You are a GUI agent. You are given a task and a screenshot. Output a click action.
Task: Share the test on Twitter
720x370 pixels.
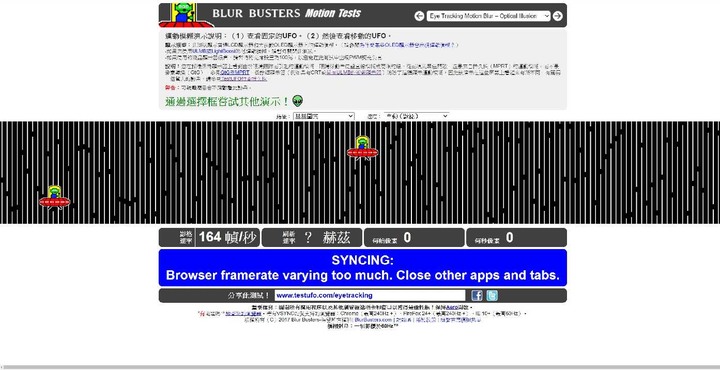coord(492,296)
